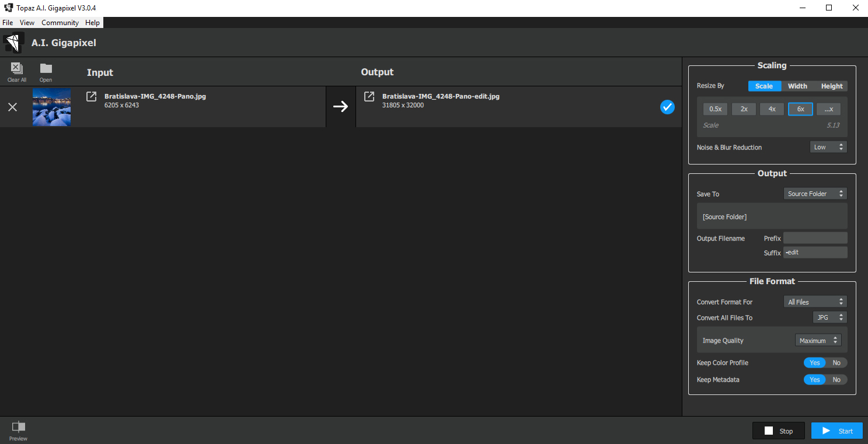Click the Open folder icon
The width and height of the screenshot is (868, 444).
click(x=46, y=69)
